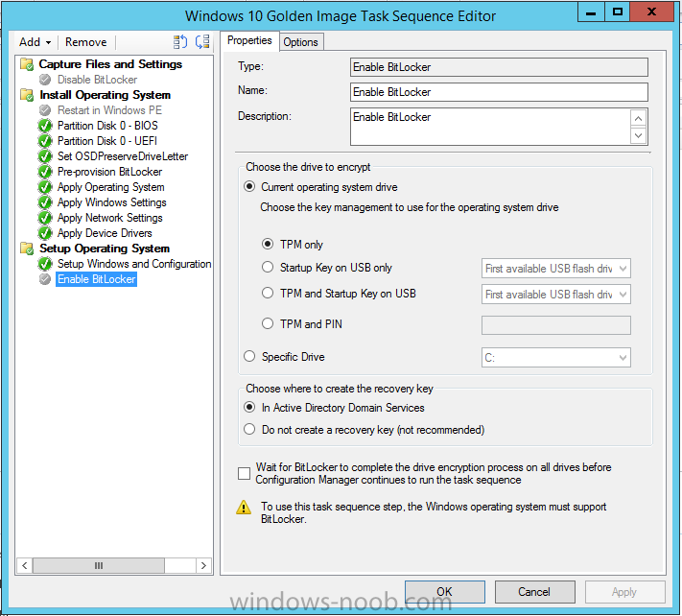Screen dimensions: 682x616
Task: Click the green check icon beside Apply Device Drivers
Action: click(45, 233)
